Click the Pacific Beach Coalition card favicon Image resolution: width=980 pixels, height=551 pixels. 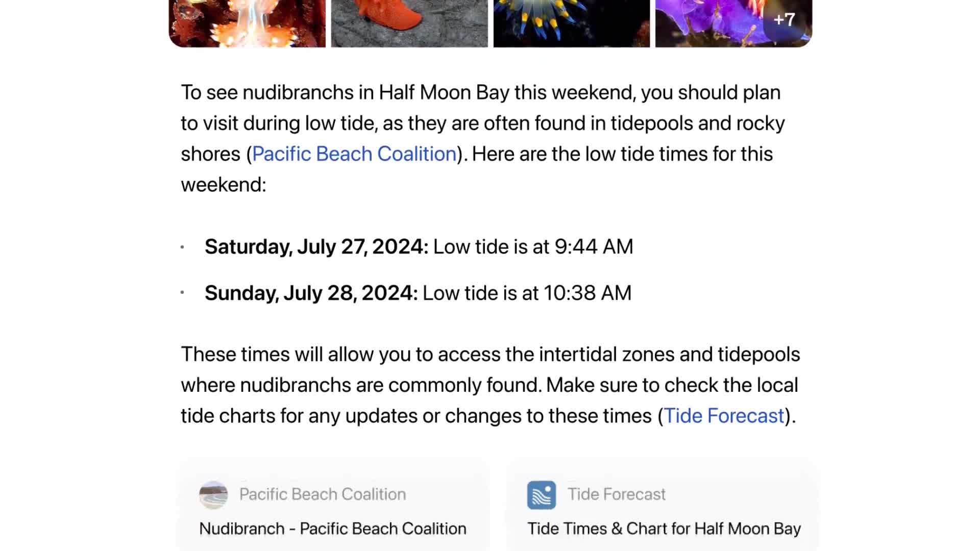coord(213,495)
